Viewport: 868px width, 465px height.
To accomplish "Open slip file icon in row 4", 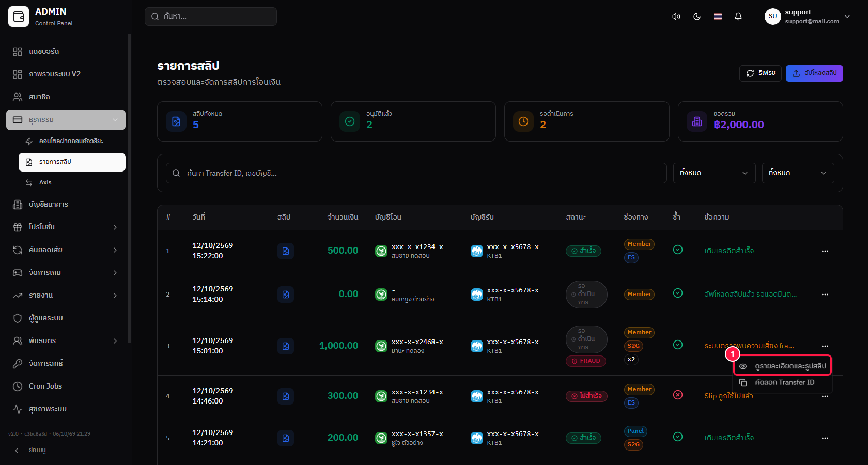I will click(x=286, y=396).
